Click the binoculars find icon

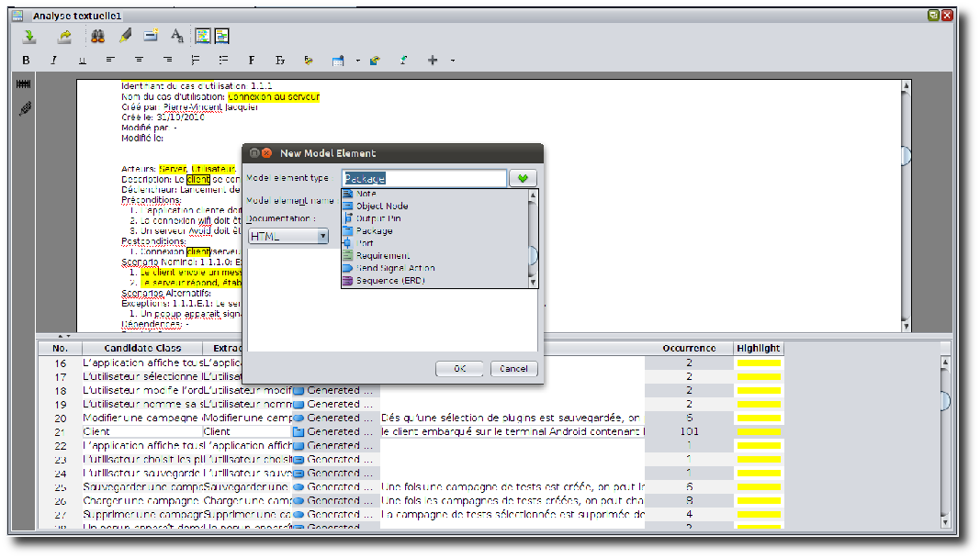point(96,37)
